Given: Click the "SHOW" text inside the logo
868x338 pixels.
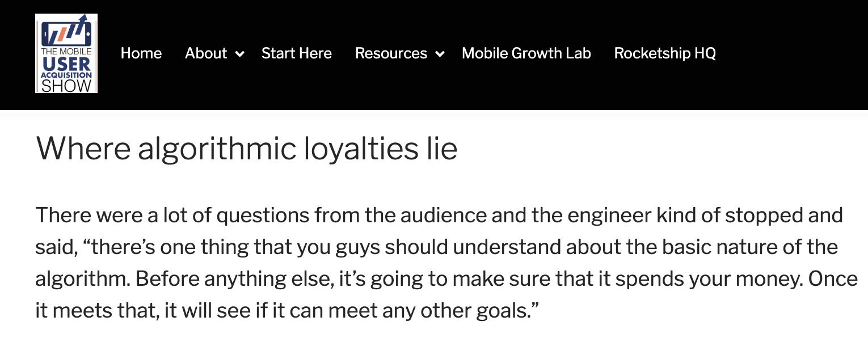Looking at the screenshot, I should click(66, 86).
